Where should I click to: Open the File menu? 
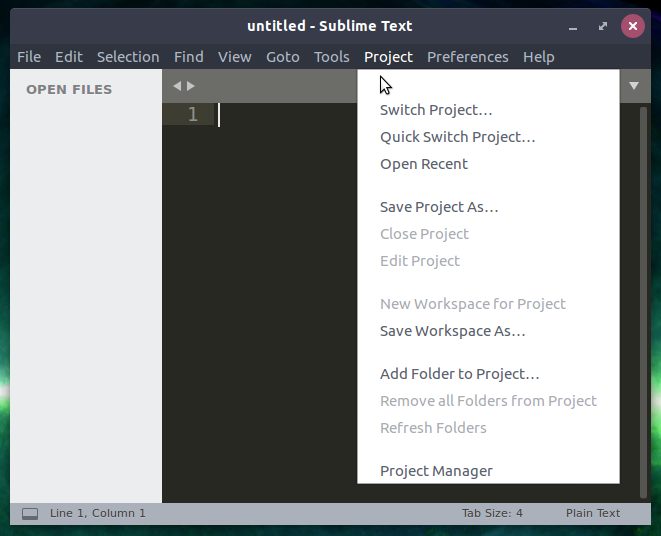pyautogui.click(x=29, y=57)
